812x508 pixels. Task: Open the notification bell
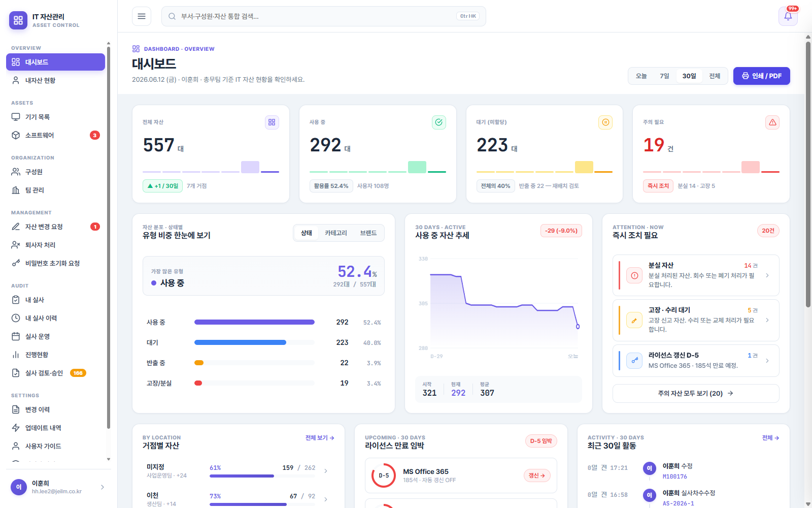click(788, 16)
